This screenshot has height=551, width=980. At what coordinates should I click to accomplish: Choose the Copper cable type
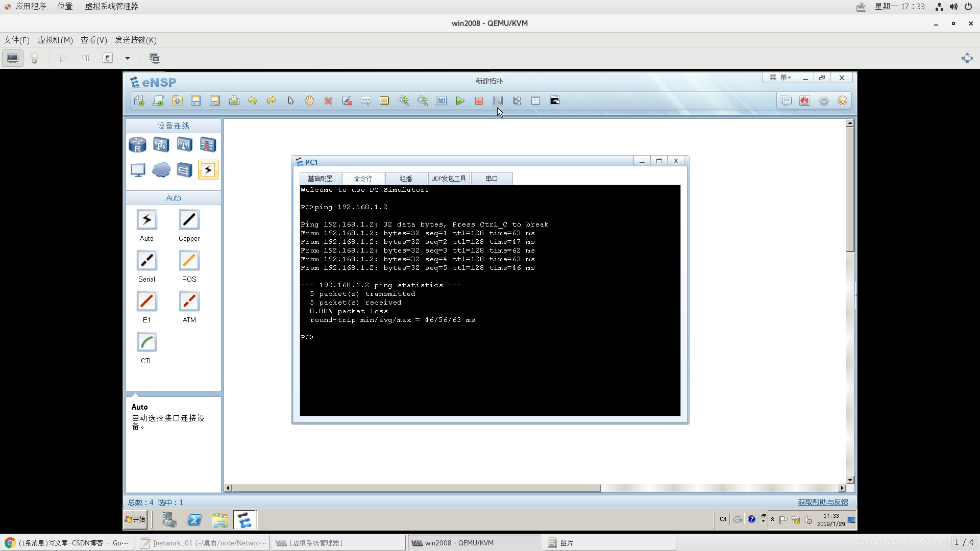tap(189, 220)
